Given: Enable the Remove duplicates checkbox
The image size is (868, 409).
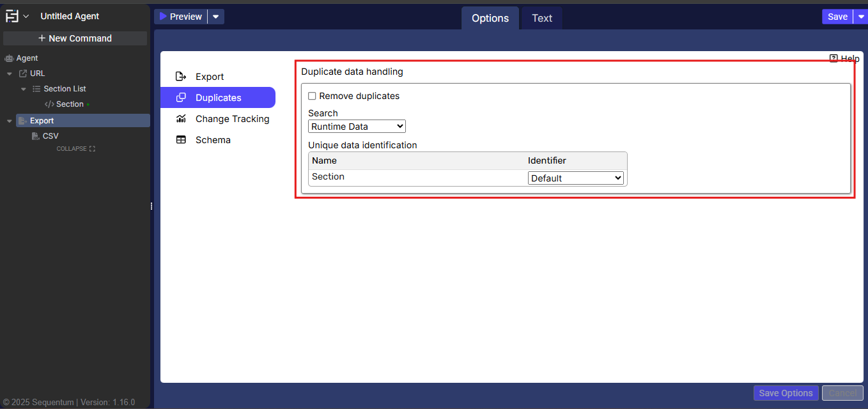Looking at the screenshot, I should 312,96.
